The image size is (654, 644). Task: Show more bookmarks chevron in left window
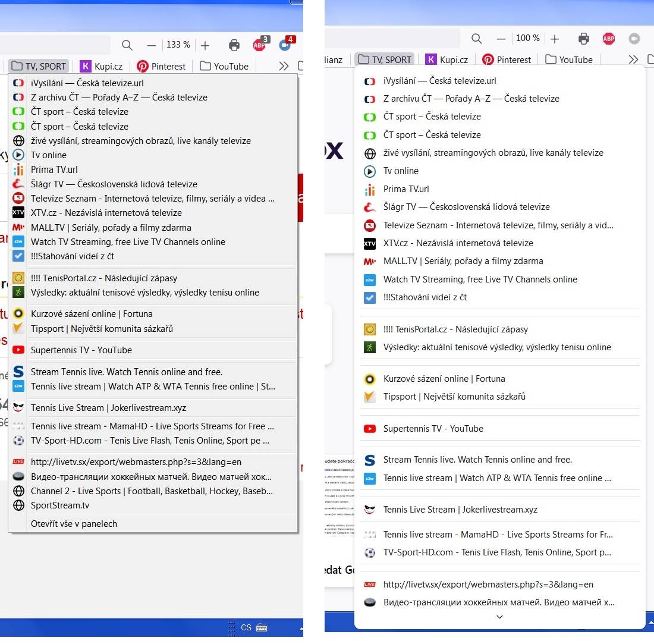point(284,66)
